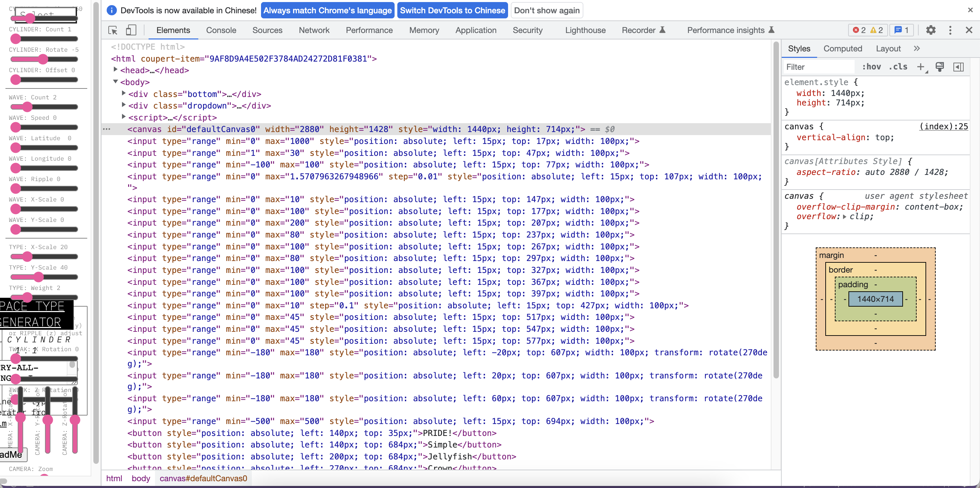
Task: Open DevTools settings gear
Action: tap(930, 30)
